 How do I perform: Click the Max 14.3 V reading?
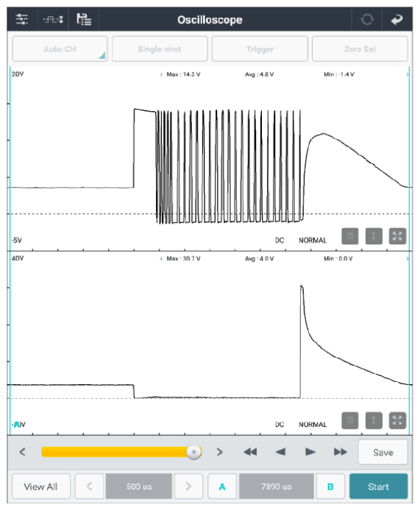coord(183,74)
